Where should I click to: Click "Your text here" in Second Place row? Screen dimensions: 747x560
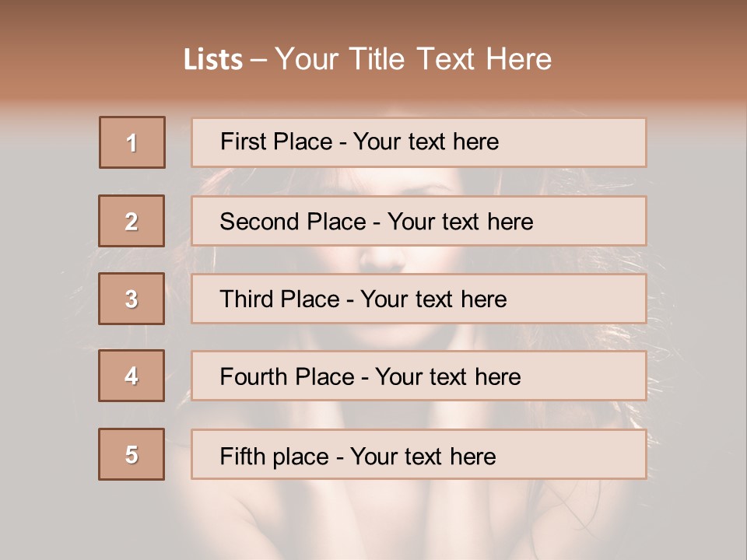click(460, 222)
